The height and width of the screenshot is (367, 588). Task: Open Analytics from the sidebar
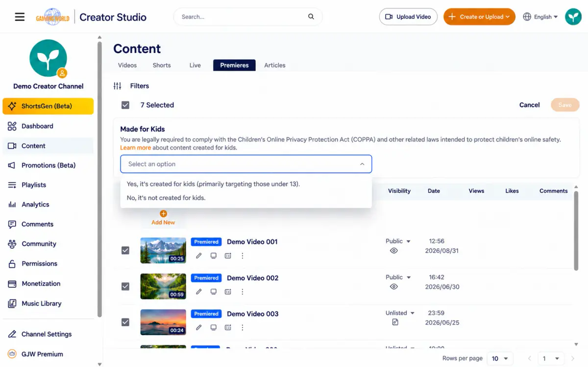point(48,205)
